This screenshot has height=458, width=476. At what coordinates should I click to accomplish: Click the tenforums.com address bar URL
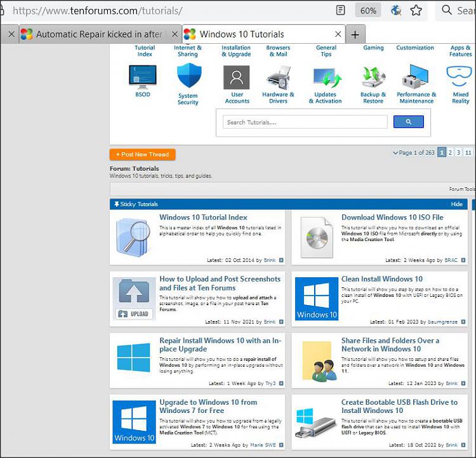tap(97, 11)
